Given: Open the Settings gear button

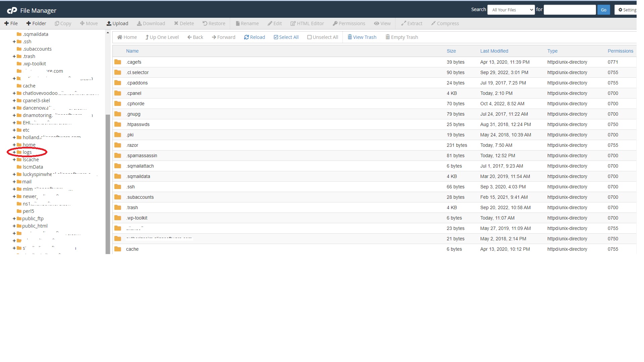Looking at the screenshot, I should coord(627,10).
